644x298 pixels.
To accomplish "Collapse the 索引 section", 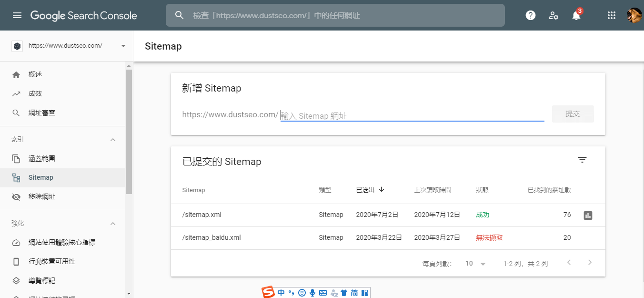I will [113, 140].
